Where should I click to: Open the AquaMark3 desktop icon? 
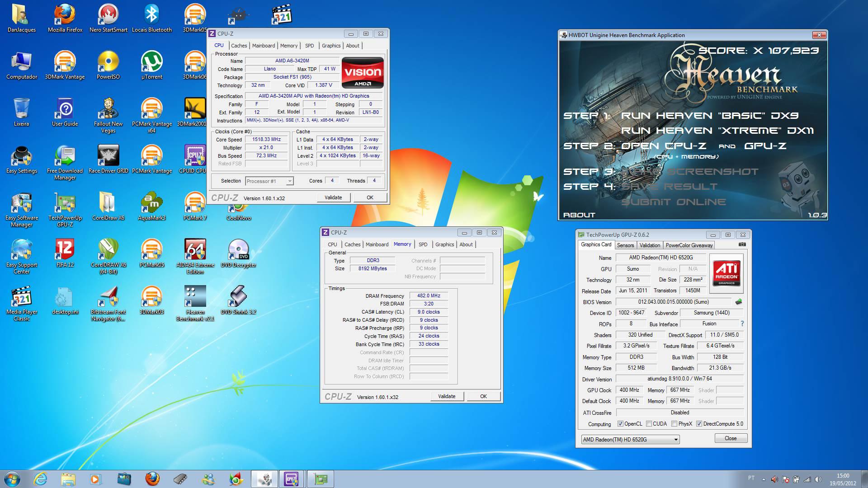(152, 206)
